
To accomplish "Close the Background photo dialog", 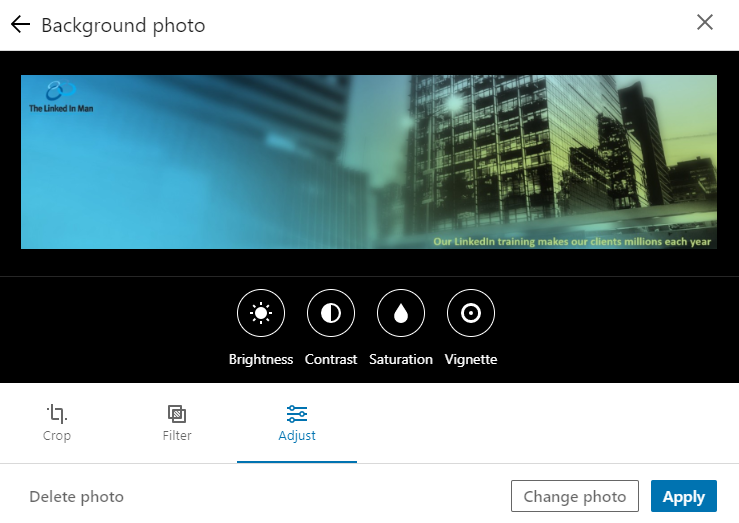I will click(705, 22).
